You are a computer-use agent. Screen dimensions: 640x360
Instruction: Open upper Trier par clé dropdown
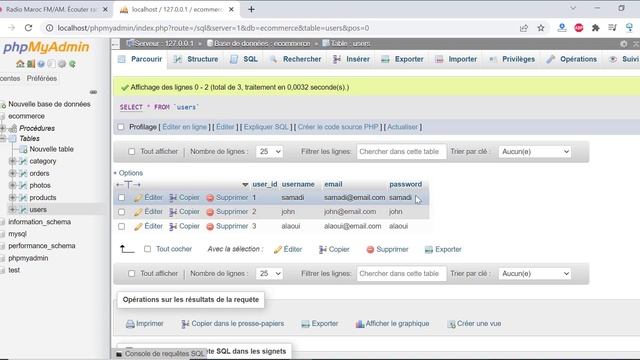coord(535,151)
